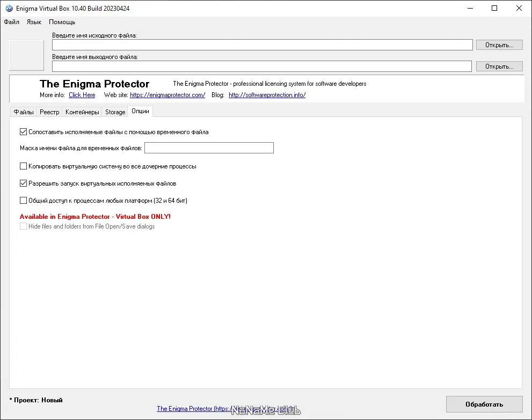Viewport: 532px width, 420px height.
Task: Open the softwareprotection.info blog link
Action: (267, 95)
